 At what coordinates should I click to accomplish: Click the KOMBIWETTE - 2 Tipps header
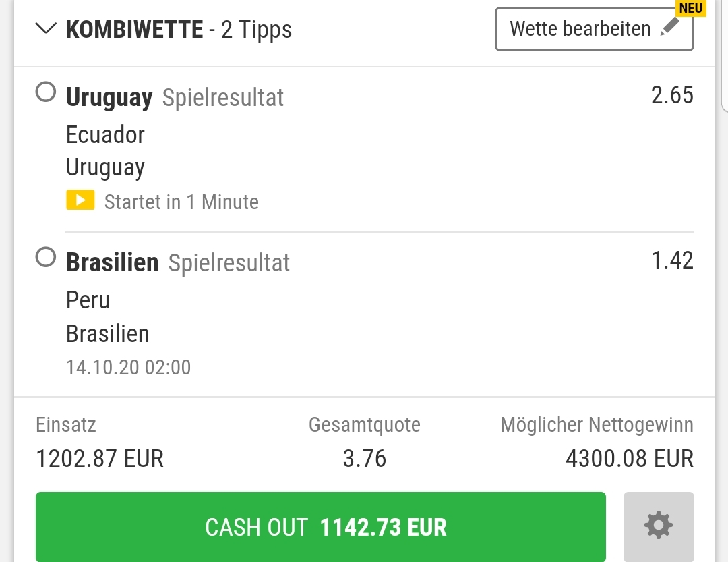(x=179, y=30)
